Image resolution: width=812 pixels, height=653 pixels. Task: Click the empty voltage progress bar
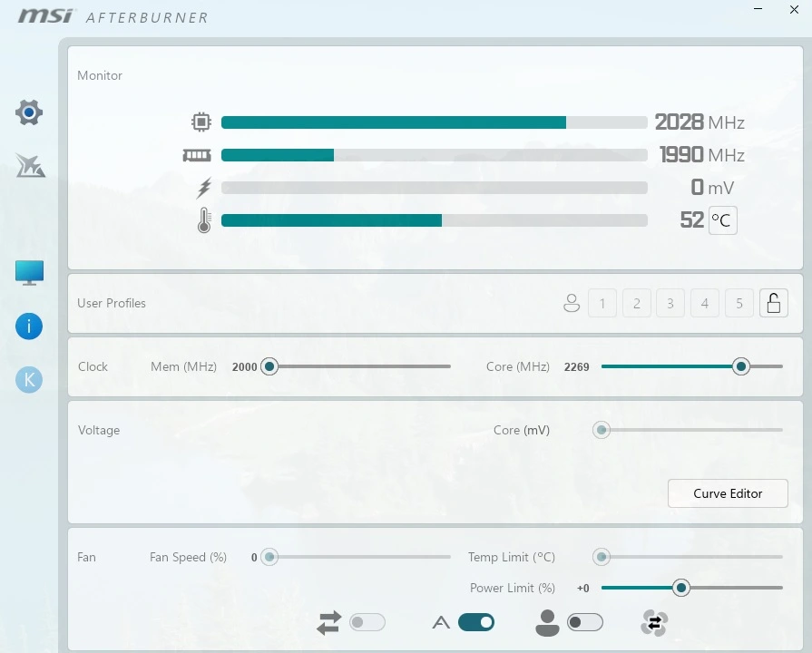pyautogui.click(x=434, y=188)
